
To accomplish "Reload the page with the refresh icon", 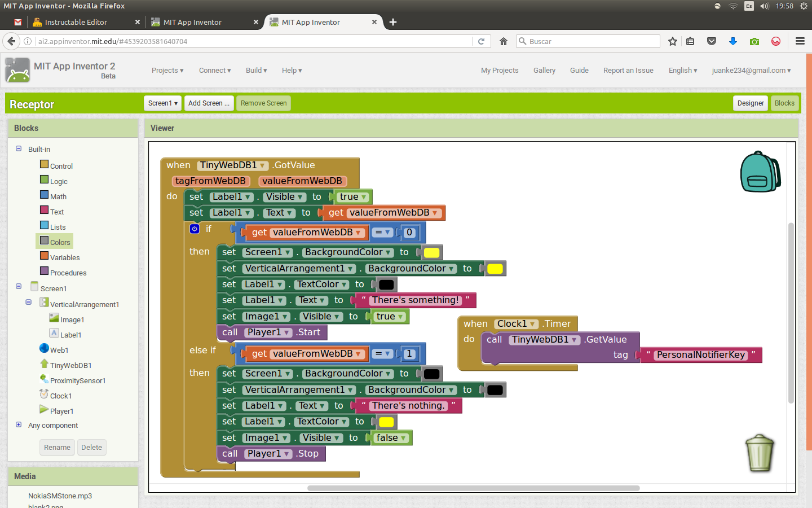I will pyautogui.click(x=481, y=41).
